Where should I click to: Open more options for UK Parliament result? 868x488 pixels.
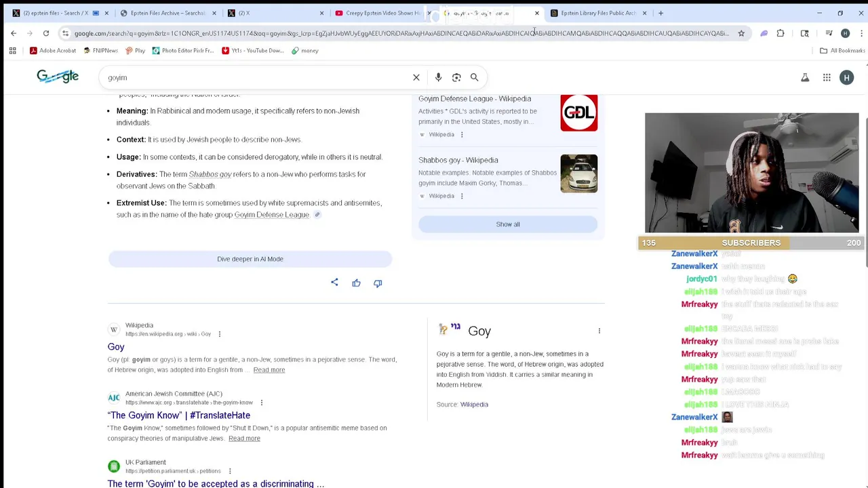[x=229, y=471]
